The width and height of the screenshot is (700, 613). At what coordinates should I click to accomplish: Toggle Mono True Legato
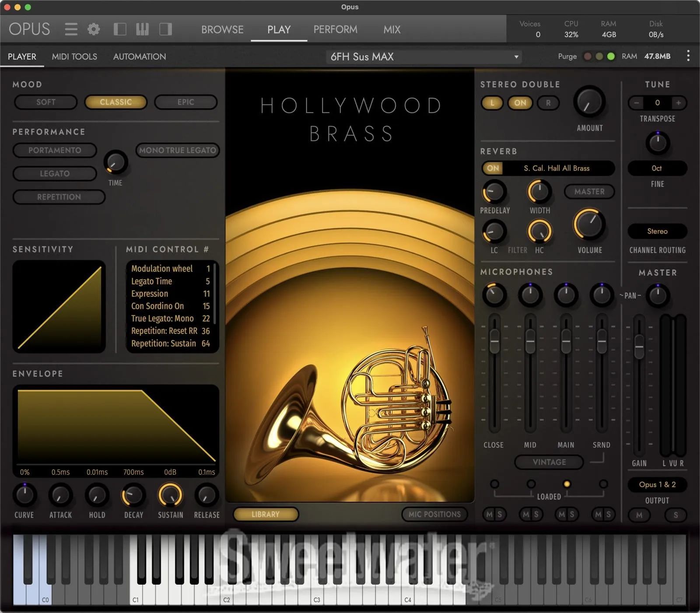(177, 150)
